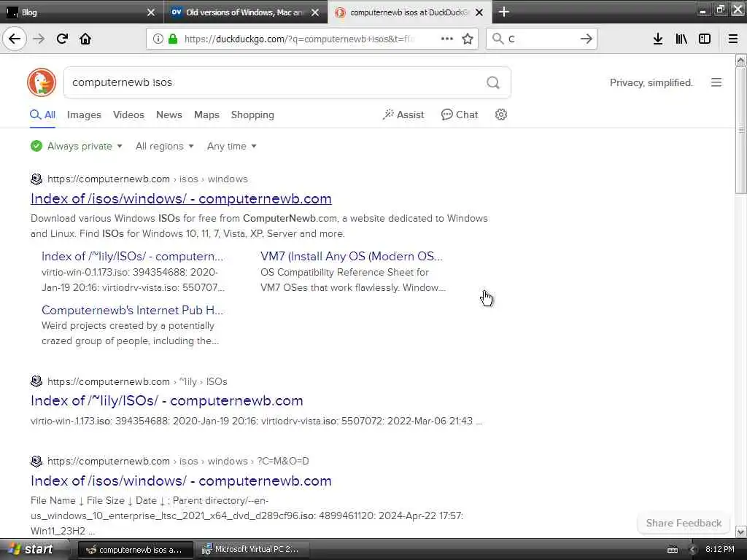Click the Assist button

(403, 114)
